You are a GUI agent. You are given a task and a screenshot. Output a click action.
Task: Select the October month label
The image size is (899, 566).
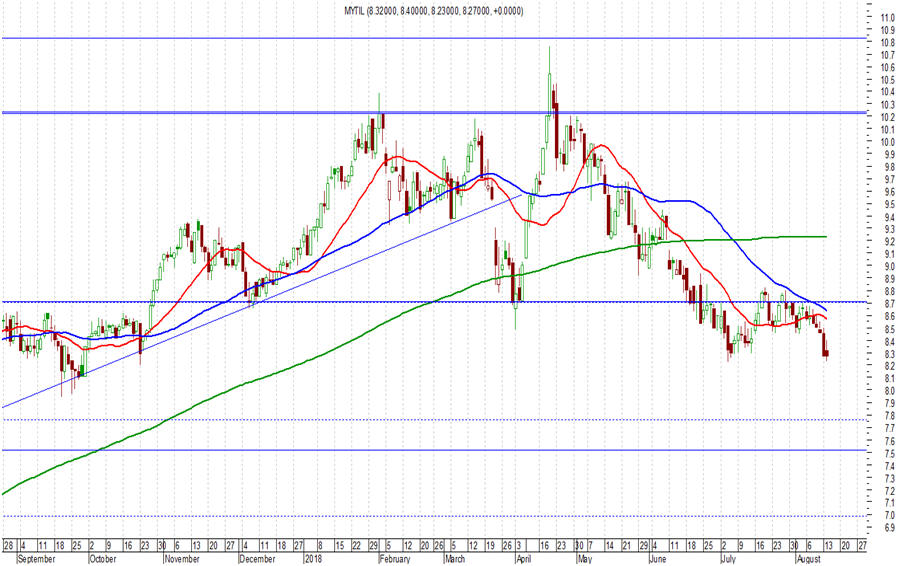coord(103,559)
